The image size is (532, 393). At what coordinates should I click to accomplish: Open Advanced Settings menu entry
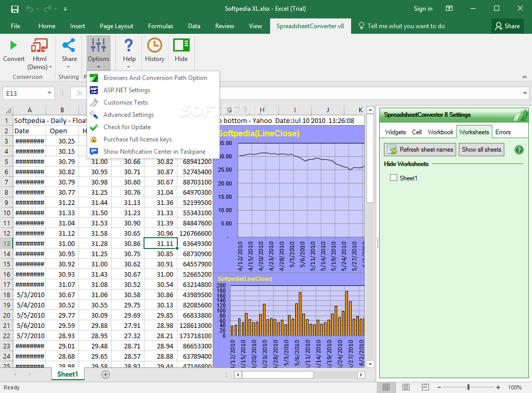153,115
